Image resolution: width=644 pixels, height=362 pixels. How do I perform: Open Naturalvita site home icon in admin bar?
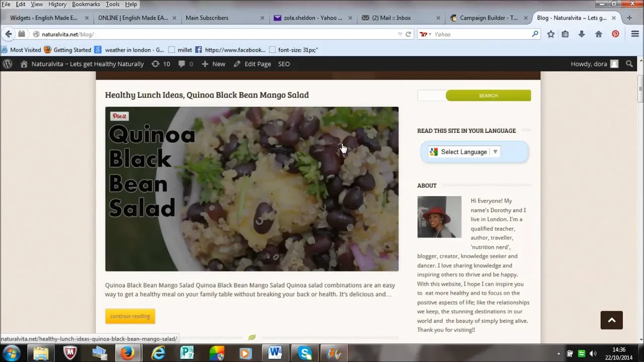pos(24,64)
